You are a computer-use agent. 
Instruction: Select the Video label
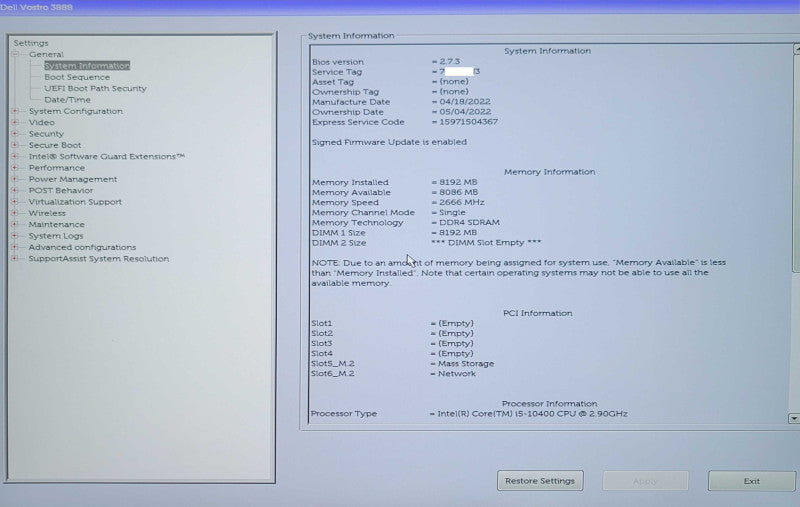[x=41, y=122]
